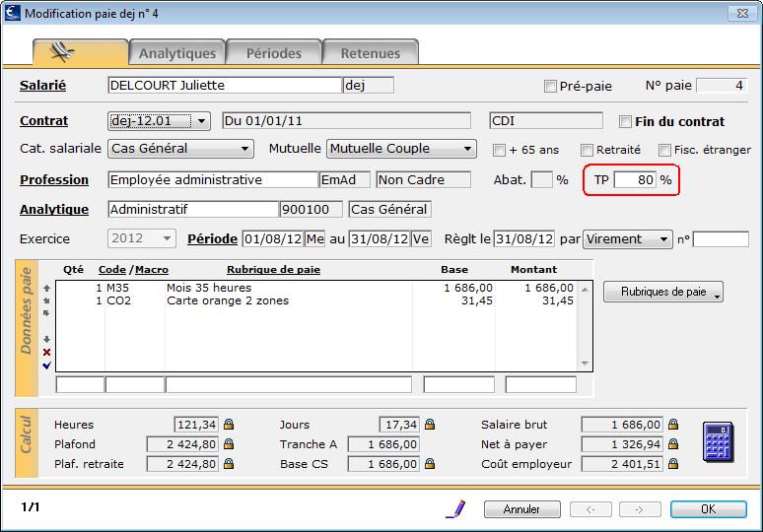Click the diagonal down-right arrow icon
Image resolution: width=763 pixels, height=532 pixels.
[46, 300]
